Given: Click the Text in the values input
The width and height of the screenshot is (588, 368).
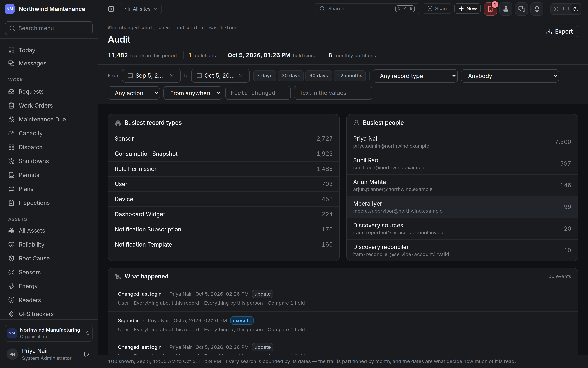Looking at the screenshot, I should pos(333,93).
